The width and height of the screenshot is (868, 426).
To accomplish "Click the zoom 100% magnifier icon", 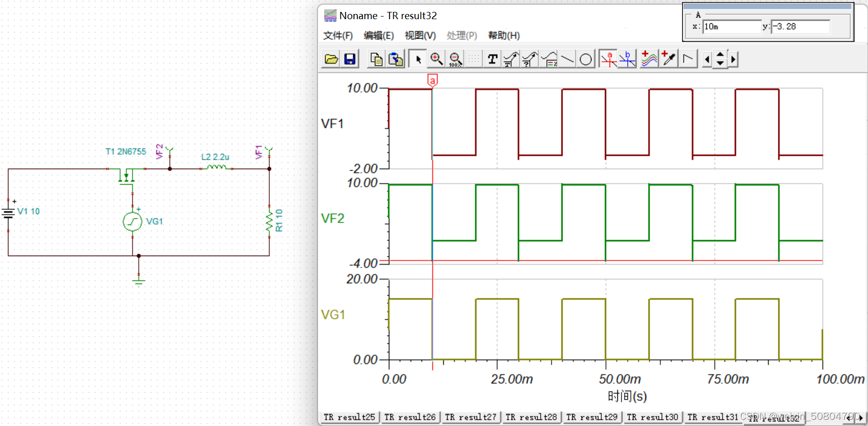I will [x=455, y=59].
